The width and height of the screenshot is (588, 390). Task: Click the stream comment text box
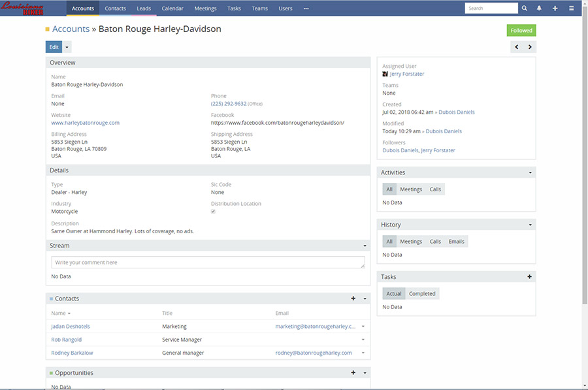coord(208,263)
